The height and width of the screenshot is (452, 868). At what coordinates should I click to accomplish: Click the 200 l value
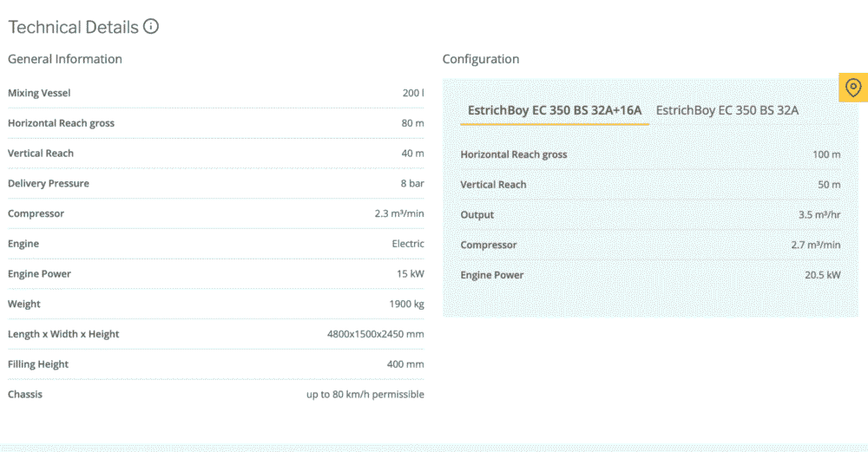[x=413, y=93]
